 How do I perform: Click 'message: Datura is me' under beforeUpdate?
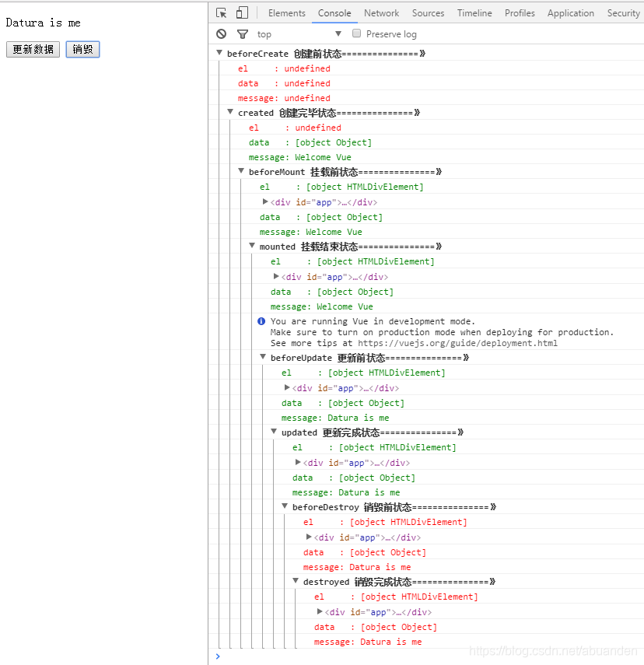pyautogui.click(x=335, y=418)
